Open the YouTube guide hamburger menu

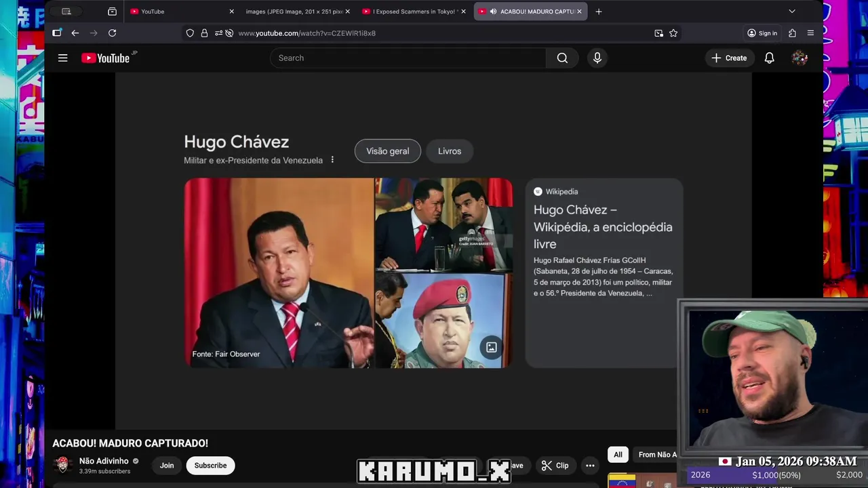tap(62, 58)
